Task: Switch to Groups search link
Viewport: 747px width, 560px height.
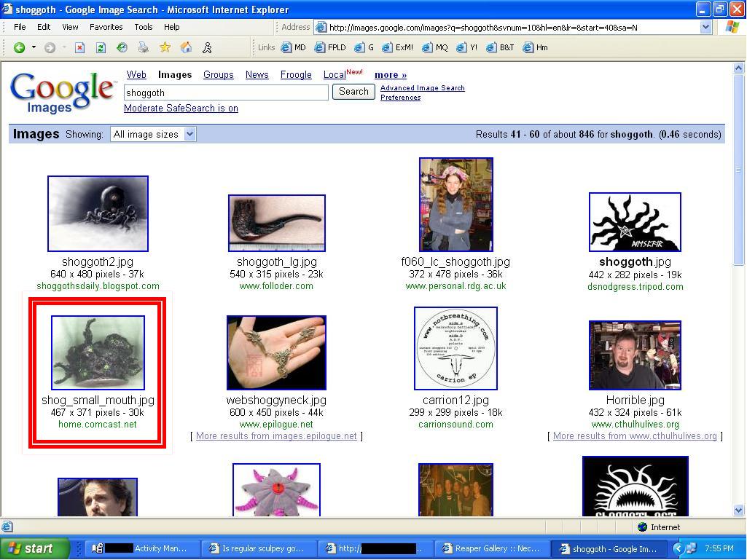Action: coord(218,75)
